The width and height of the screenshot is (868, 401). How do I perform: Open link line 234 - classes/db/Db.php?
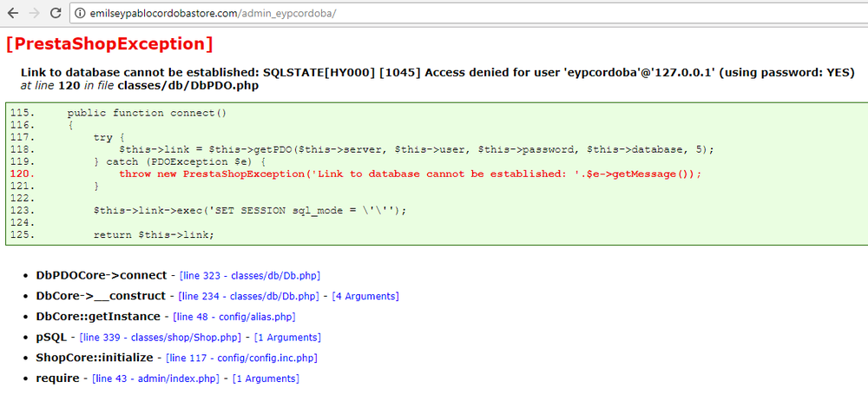pyautogui.click(x=248, y=296)
